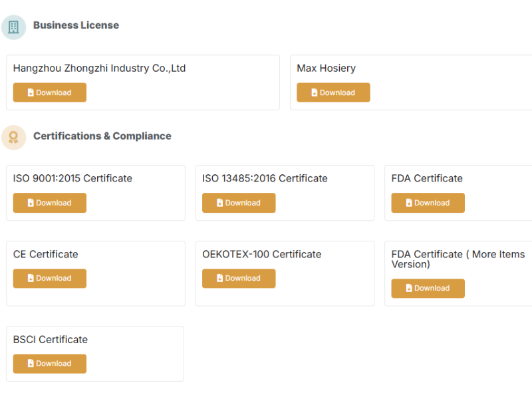The width and height of the screenshot is (532, 399).
Task: Download Hangzhou Zhongzhi Industry Co.,Ltd license
Action: tap(49, 92)
